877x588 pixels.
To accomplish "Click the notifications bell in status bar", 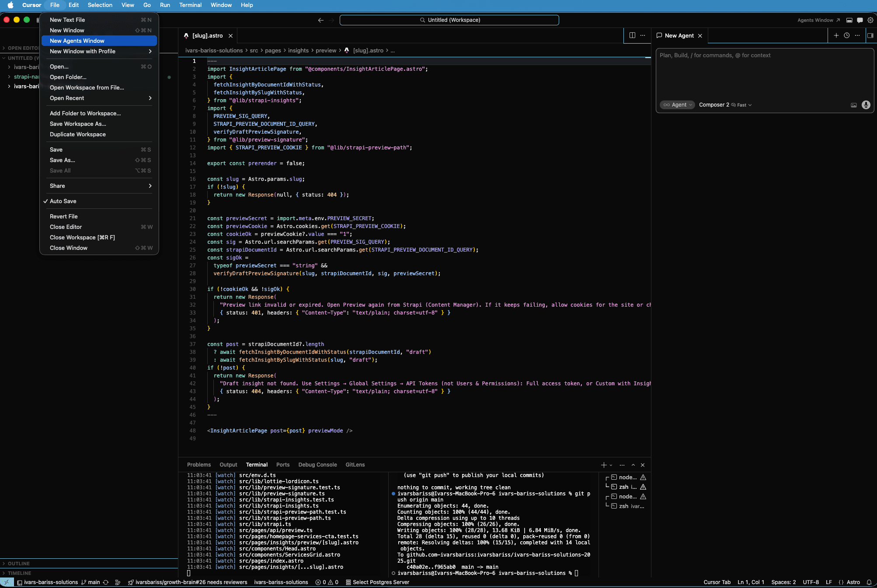I will click(x=869, y=582).
